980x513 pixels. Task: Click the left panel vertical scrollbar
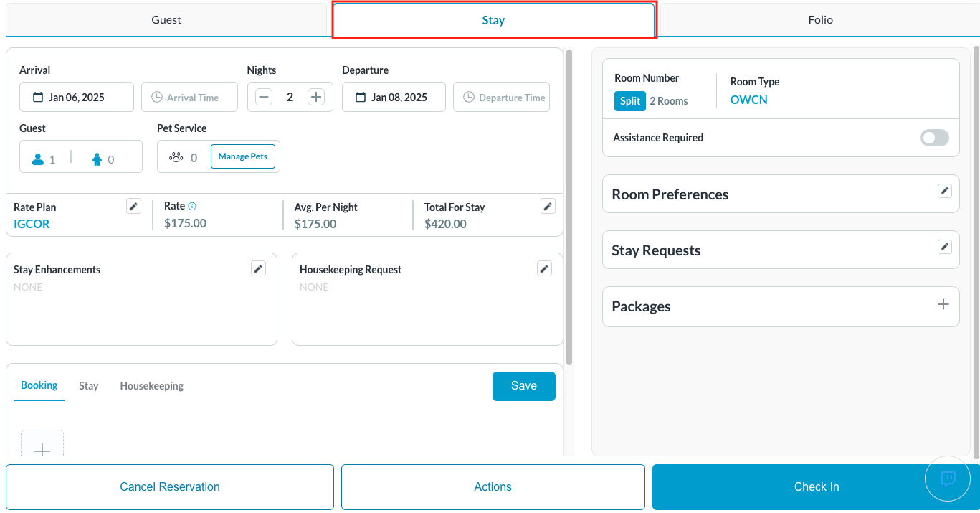[x=569, y=207]
